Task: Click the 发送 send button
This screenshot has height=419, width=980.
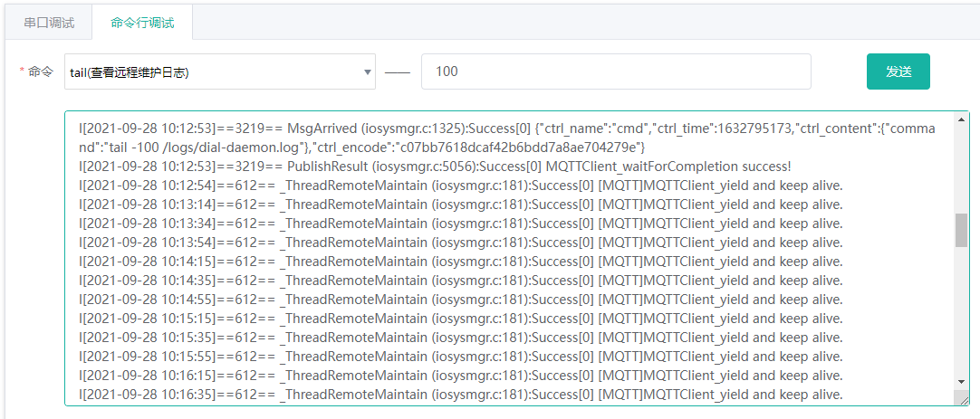Action: coord(898,71)
